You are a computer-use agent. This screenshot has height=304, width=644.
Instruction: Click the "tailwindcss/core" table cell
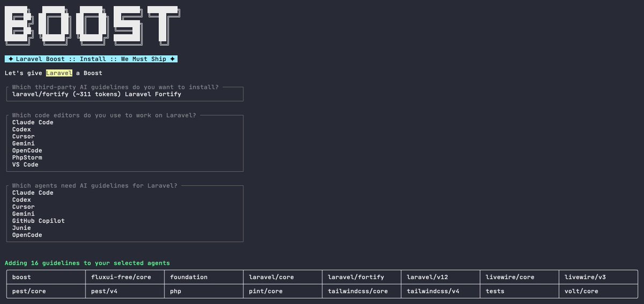(362, 291)
